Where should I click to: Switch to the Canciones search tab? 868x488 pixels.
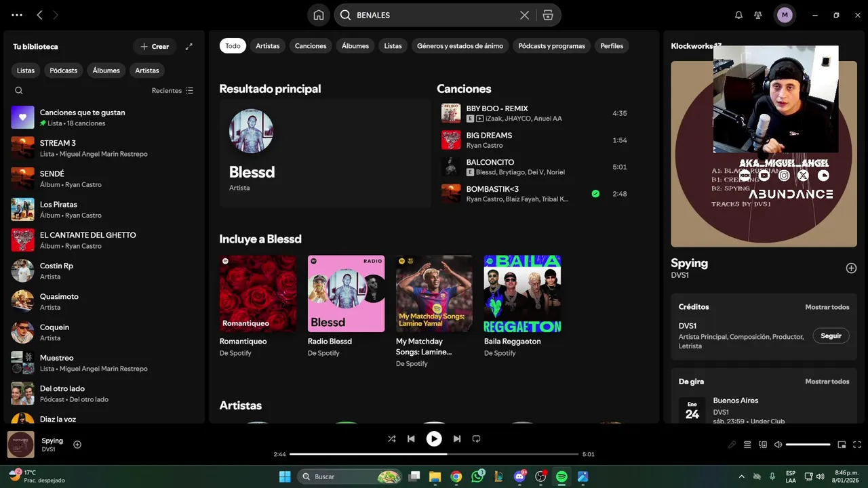[x=311, y=46]
